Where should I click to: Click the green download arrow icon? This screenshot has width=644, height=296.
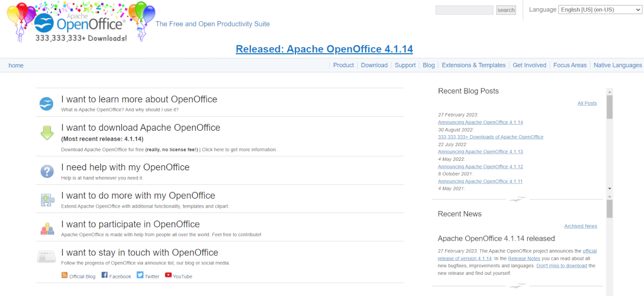47,133
